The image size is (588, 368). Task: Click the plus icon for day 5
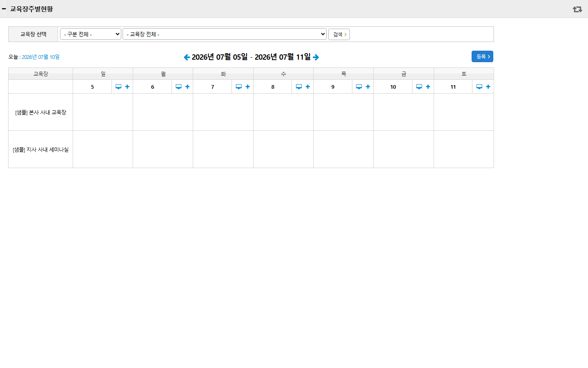tap(127, 87)
